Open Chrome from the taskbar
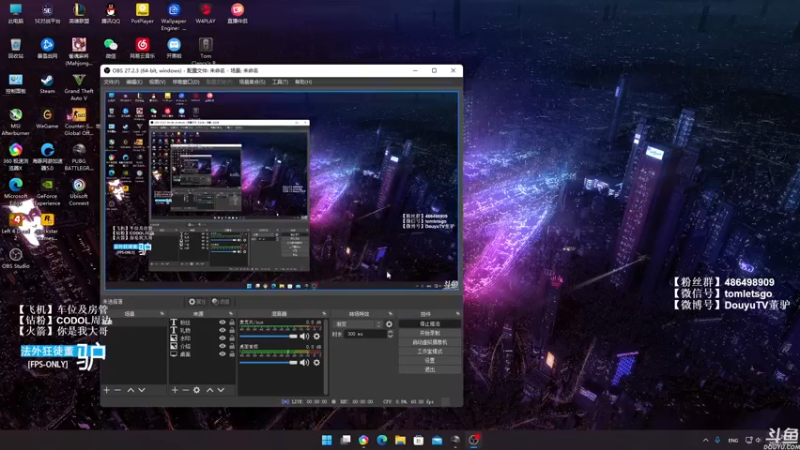The image size is (800, 450). pyautogui.click(x=363, y=440)
